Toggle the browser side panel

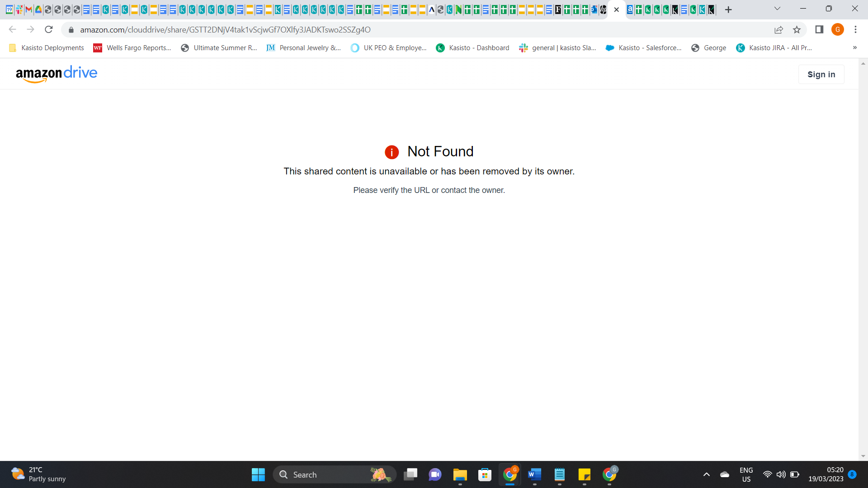[819, 30]
